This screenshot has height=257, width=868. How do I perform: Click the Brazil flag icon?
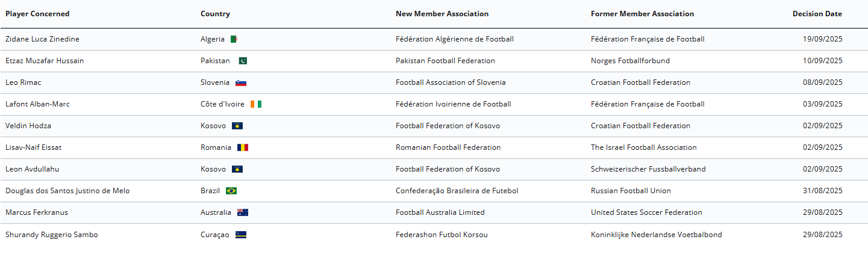(231, 191)
